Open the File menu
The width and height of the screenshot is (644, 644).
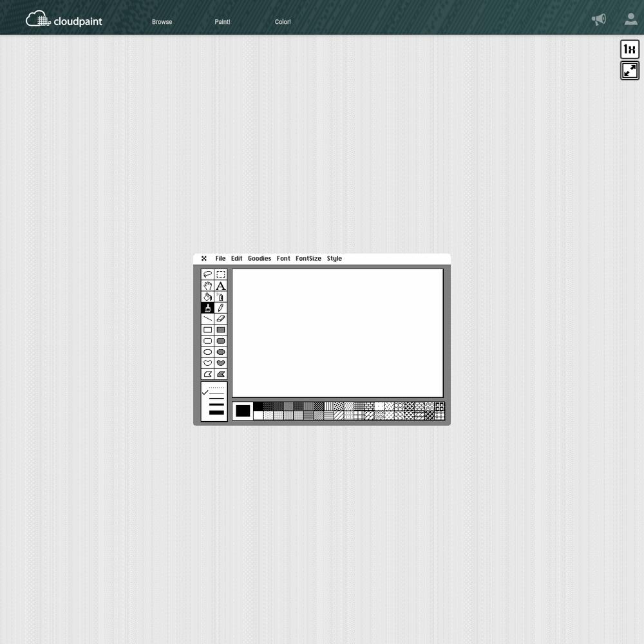pos(220,258)
